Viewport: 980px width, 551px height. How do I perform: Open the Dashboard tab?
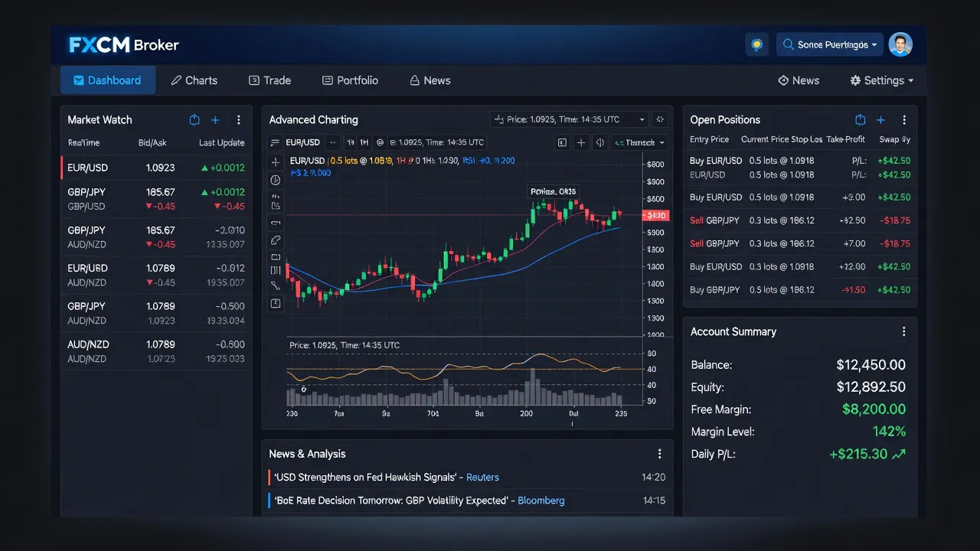[108, 80]
